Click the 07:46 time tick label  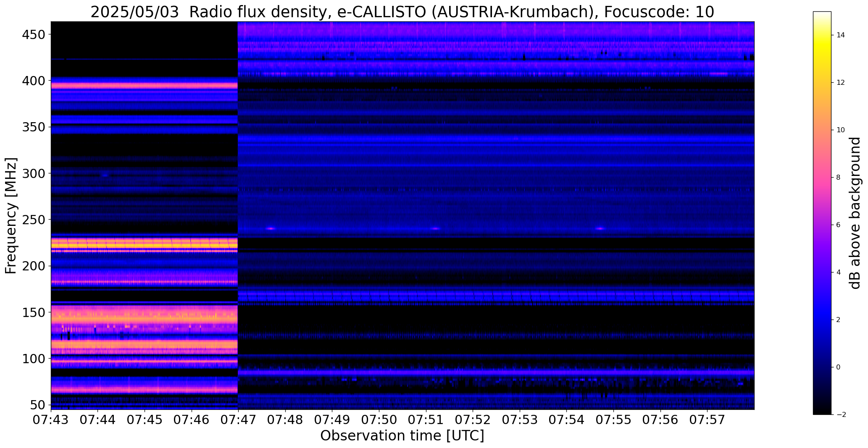pos(192,419)
